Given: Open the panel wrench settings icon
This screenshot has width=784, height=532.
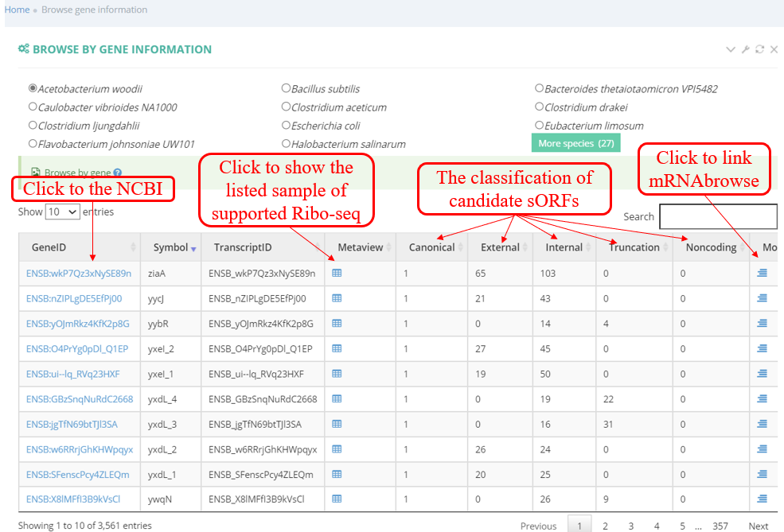Looking at the screenshot, I should click(x=745, y=49).
